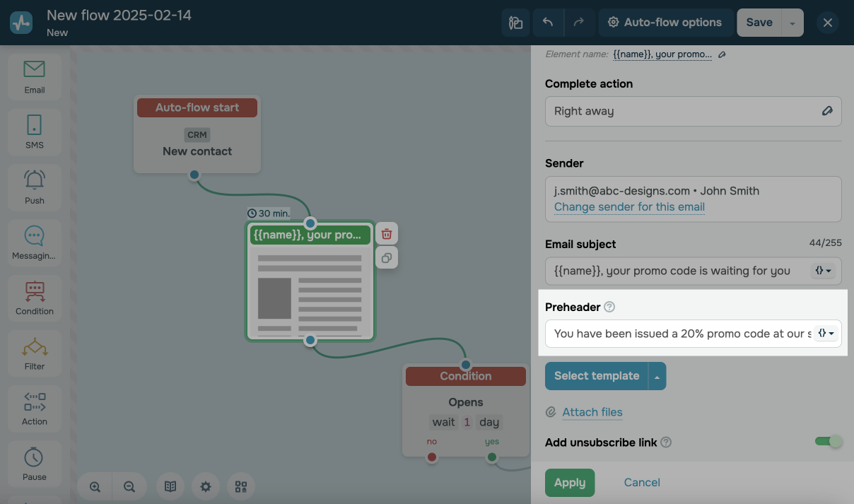854x504 pixels.
Task: Open the guide book icon
Action: [x=170, y=486]
